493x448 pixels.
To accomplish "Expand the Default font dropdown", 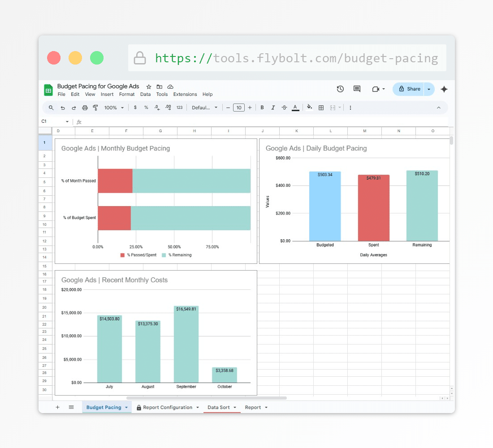I will tap(204, 108).
